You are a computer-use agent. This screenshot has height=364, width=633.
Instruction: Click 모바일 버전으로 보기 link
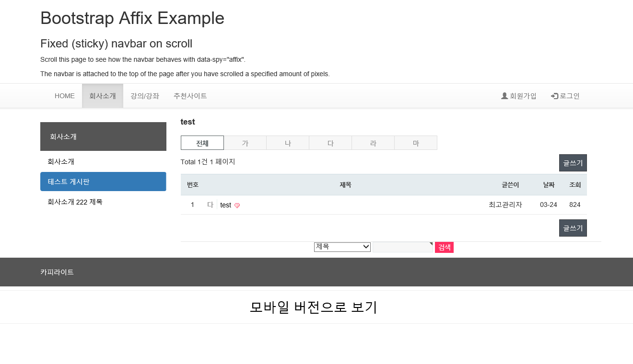pos(314,307)
